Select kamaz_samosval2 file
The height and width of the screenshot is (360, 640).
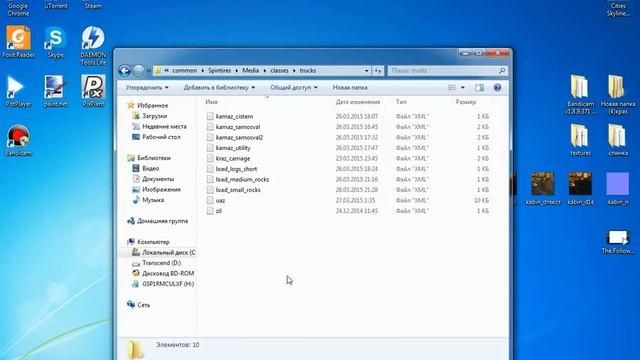point(239,138)
